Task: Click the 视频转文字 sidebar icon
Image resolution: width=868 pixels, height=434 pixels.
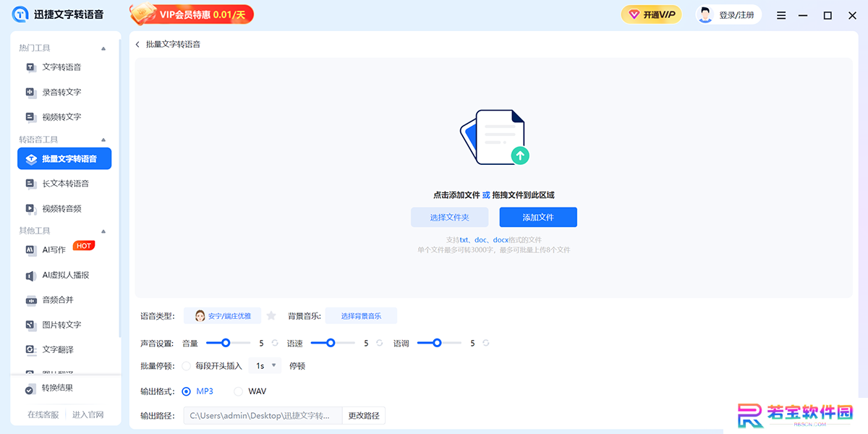Action: (x=30, y=116)
